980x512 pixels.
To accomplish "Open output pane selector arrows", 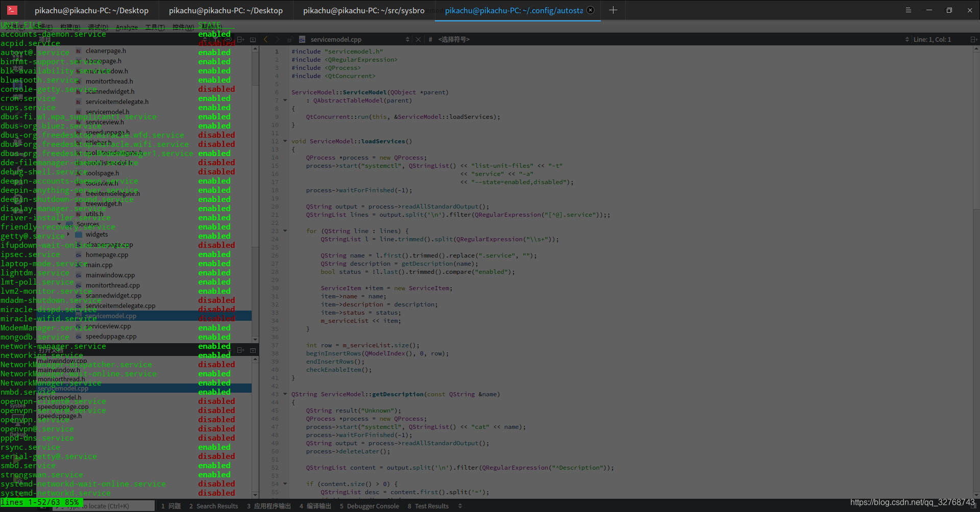I will pyautogui.click(x=460, y=506).
